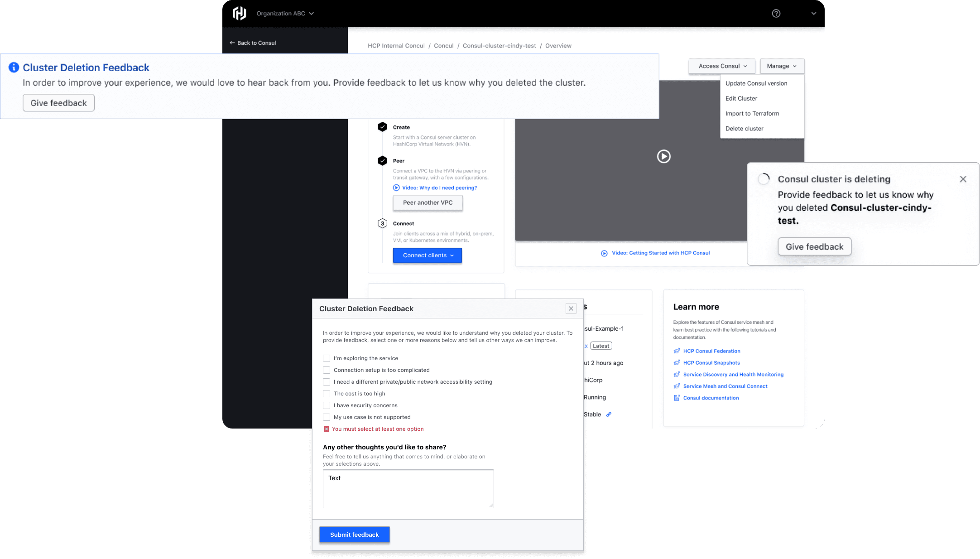Open the HCP Consul Federation link
Viewport: 980px width, 559px height.
[711, 351]
